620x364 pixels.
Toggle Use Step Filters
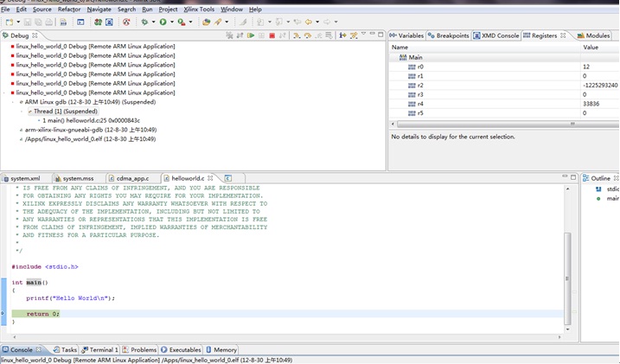pos(354,35)
